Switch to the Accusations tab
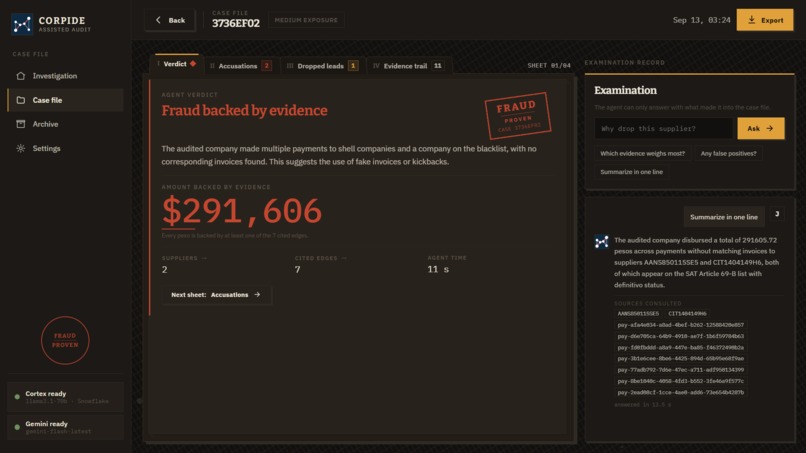 [241, 66]
